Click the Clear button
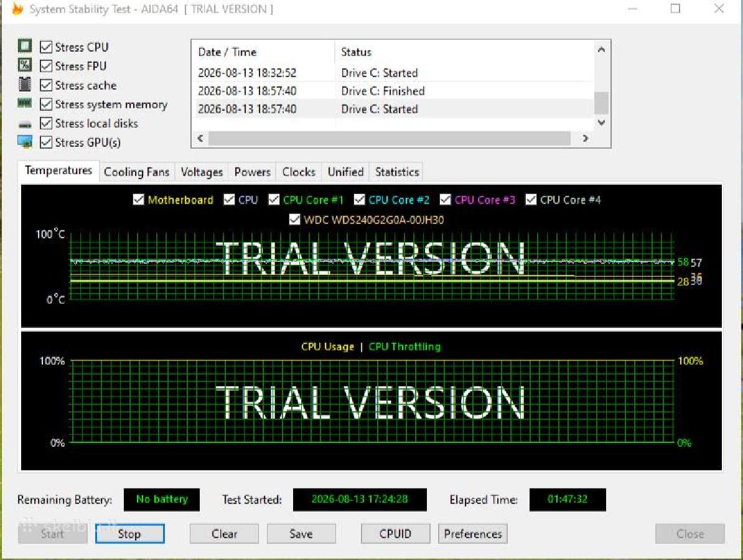The image size is (743, 560). pyautogui.click(x=224, y=534)
